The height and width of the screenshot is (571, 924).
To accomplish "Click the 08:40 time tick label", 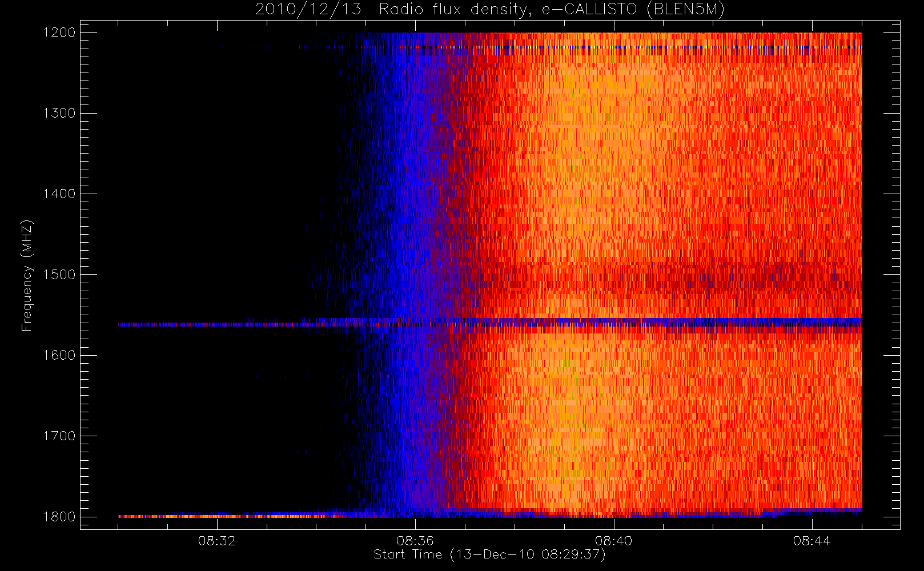I will point(614,541).
